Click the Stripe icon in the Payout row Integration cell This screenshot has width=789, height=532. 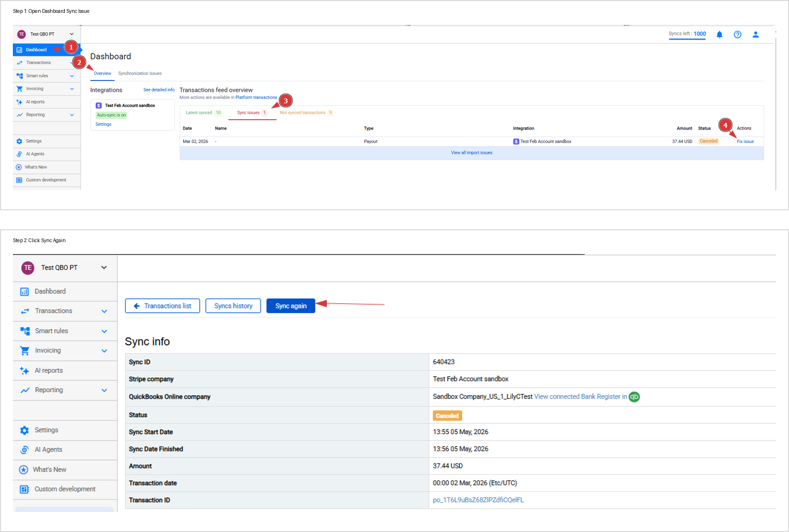516,142
